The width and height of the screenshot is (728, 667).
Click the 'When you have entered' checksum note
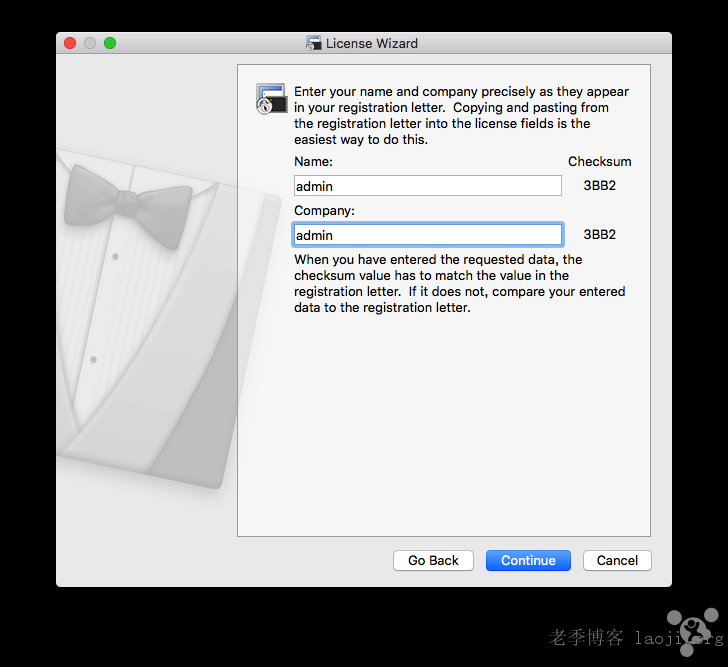tap(460, 283)
